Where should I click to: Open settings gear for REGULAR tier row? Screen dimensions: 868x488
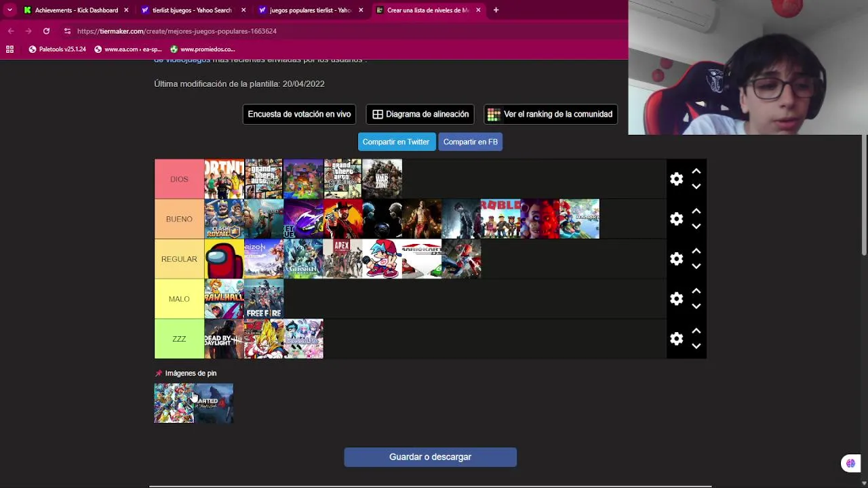pyautogui.click(x=676, y=259)
